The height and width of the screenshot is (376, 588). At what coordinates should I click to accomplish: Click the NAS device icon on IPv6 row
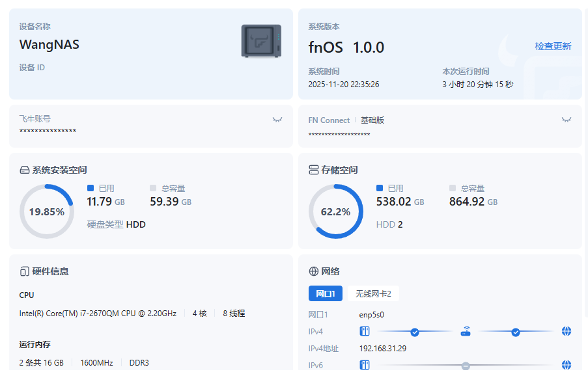(x=365, y=365)
